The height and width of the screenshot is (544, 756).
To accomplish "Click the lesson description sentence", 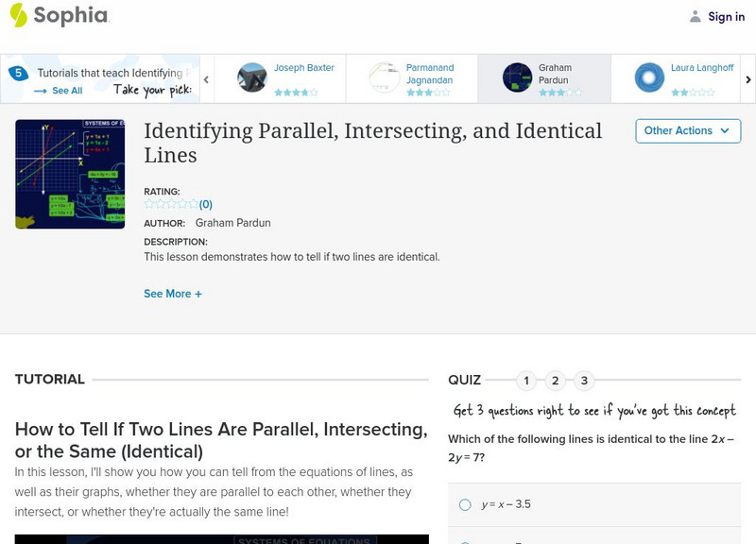I will (292, 257).
